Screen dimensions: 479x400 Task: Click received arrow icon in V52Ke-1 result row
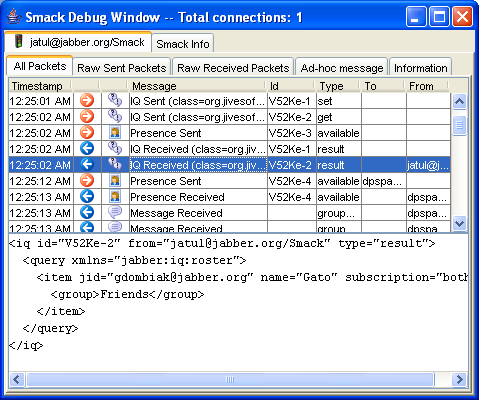pyautogui.click(x=87, y=148)
